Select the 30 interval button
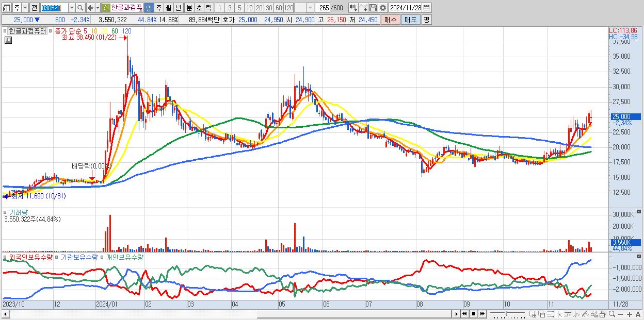 (x=269, y=8)
